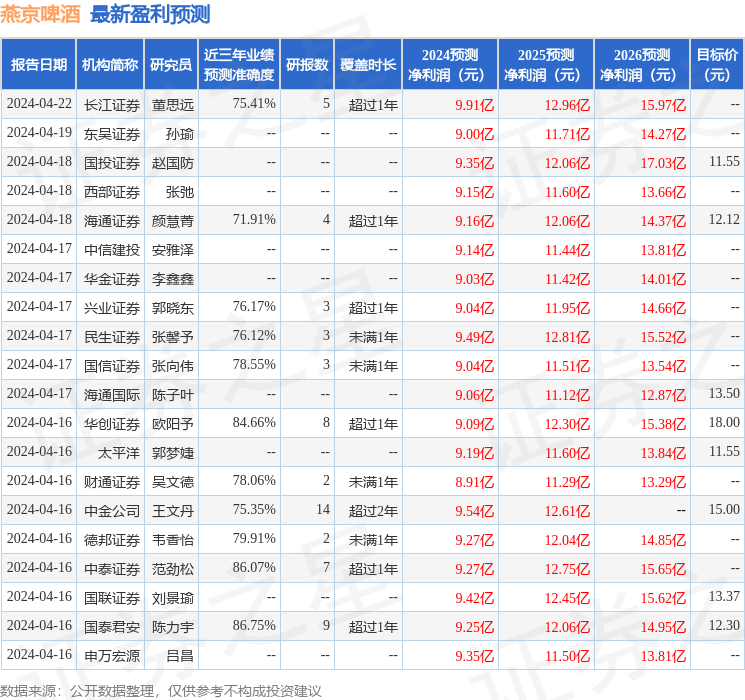Click the 8.91亿 profit forecast
The height and width of the screenshot is (700, 745).
(x=475, y=482)
